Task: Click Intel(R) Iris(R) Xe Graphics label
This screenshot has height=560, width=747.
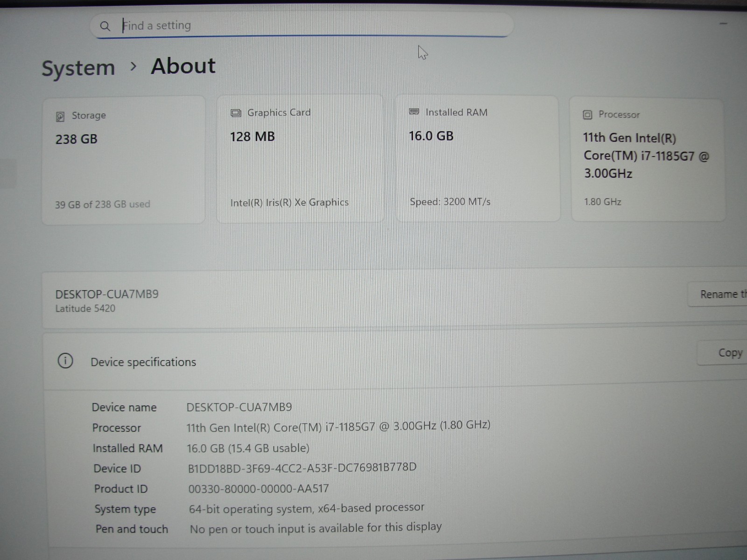Action: [x=289, y=203]
